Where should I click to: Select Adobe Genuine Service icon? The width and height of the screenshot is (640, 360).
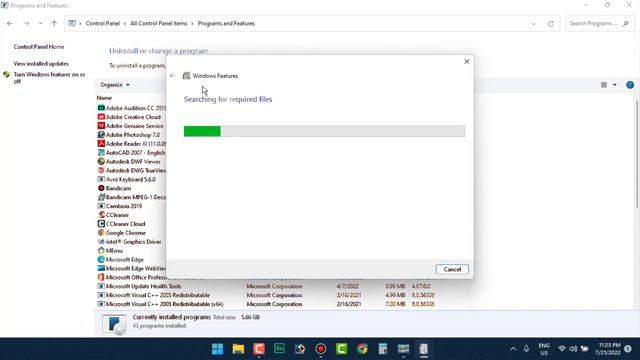[101, 126]
